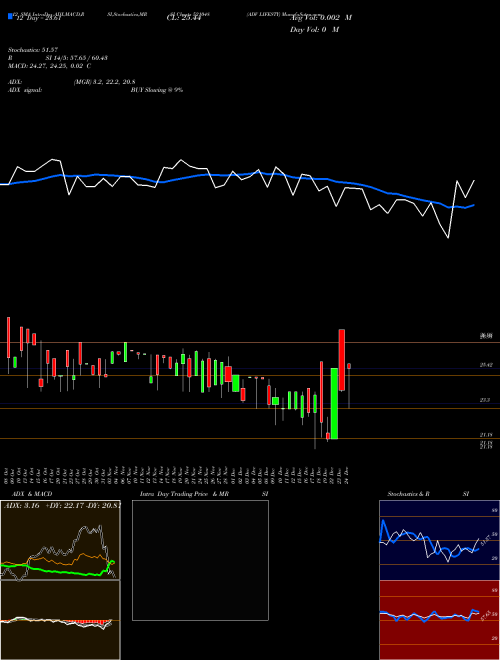Click the white price line's lowest dip

[x=448, y=237]
